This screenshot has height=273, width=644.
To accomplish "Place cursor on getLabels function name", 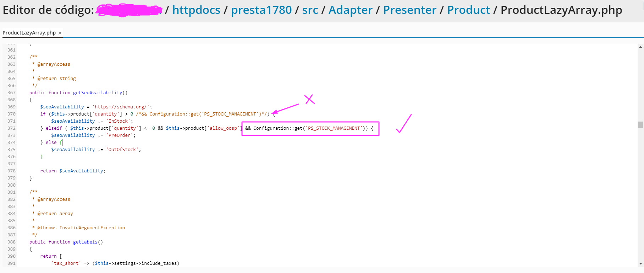I will [x=85, y=242].
